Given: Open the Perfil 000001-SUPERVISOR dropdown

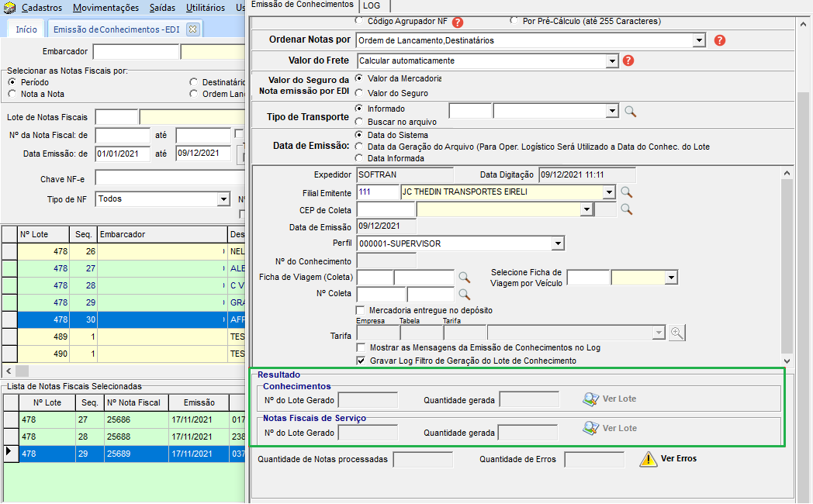Looking at the screenshot, I should tap(557, 243).
